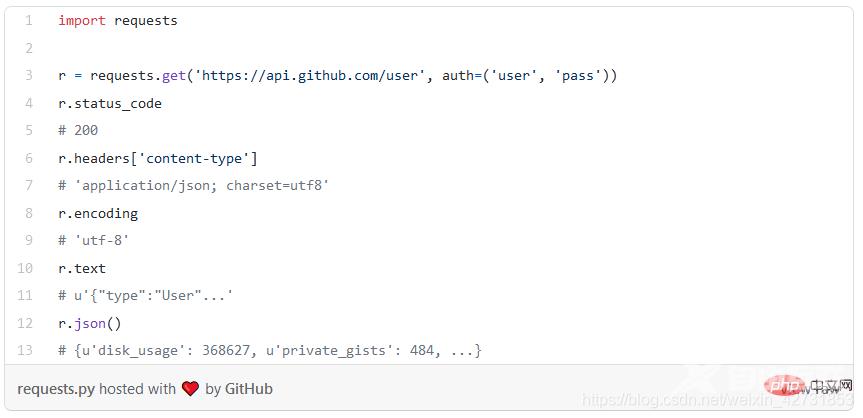Select line number 10 in gutter
Viewport: 863px width, 418px height.
(x=26, y=268)
